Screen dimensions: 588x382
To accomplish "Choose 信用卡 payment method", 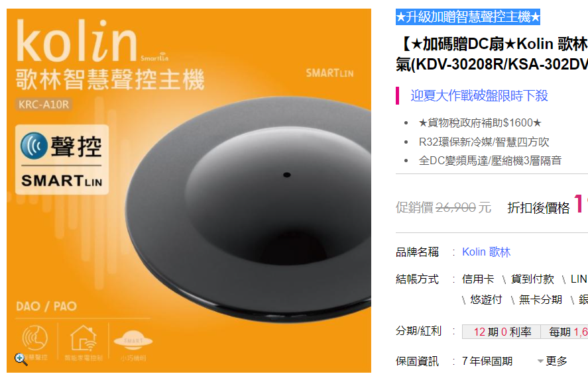I will coord(478,279).
